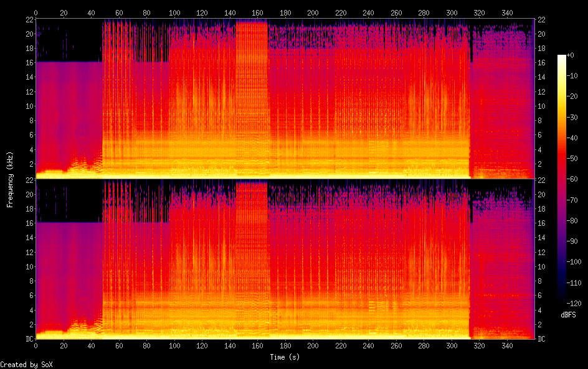Click the 0 marker on the top time axis
This screenshot has height=369, width=588.
(x=36, y=12)
